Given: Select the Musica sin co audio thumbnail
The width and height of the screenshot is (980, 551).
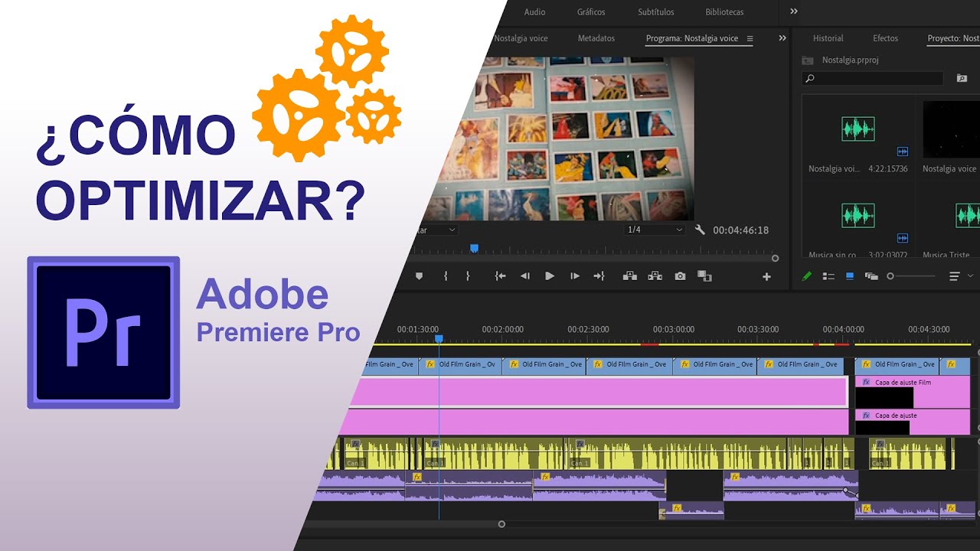Looking at the screenshot, I should [x=857, y=215].
